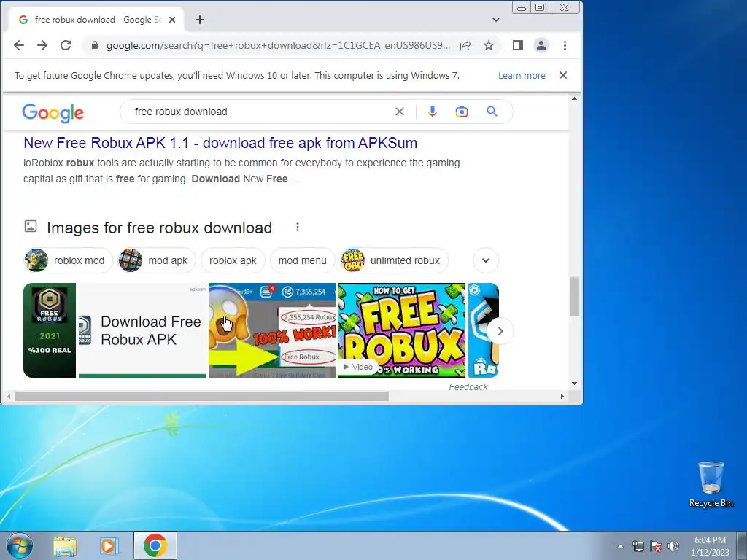Viewport: 747px width, 560px height.
Task: Open the volume speaker tray icon
Action: [673, 546]
